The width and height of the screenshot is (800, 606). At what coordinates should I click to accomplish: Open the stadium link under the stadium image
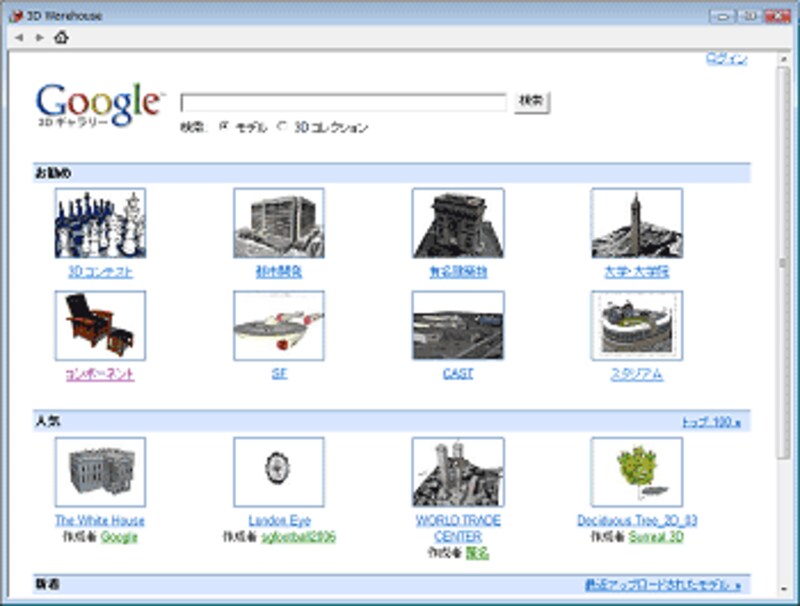pyautogui.click(x=637, y=374)
